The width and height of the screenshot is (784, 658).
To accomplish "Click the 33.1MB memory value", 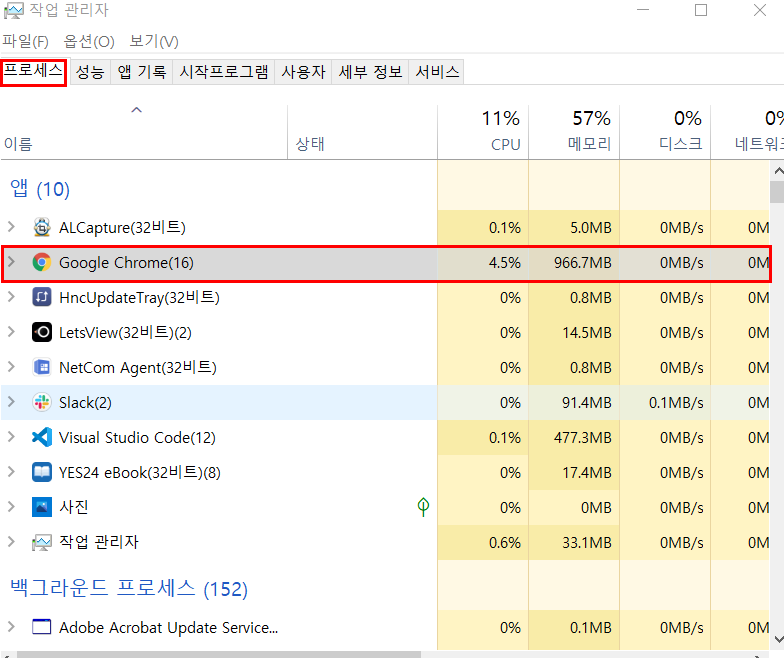I will (586, 542).
